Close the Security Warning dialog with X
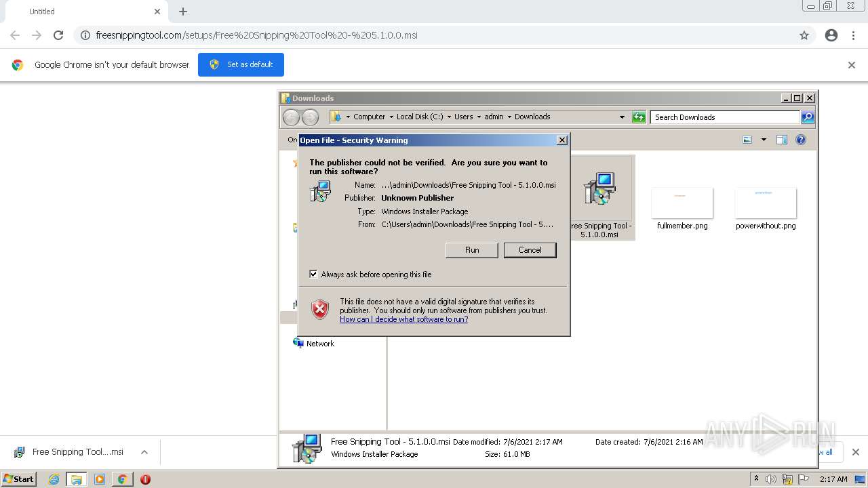This screenshot has width=868, height=488. (561, 140)
